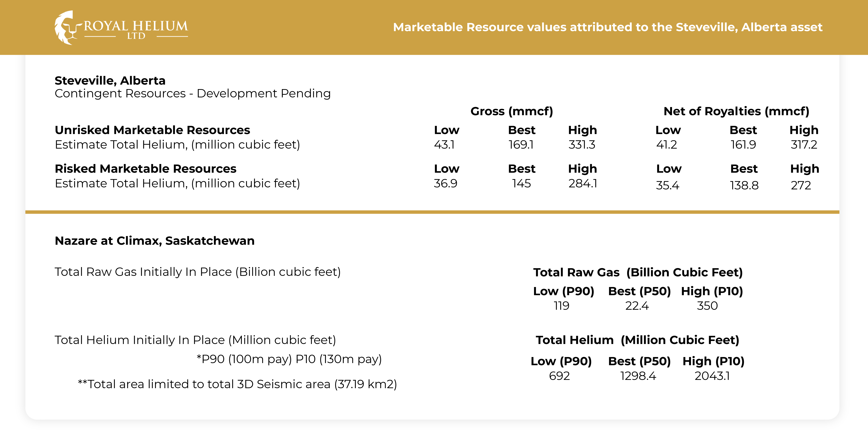The height and width of the screenshot is (441, 868).
Task: Click raw gas High (P10) value 350
Action: coord(707,306)
